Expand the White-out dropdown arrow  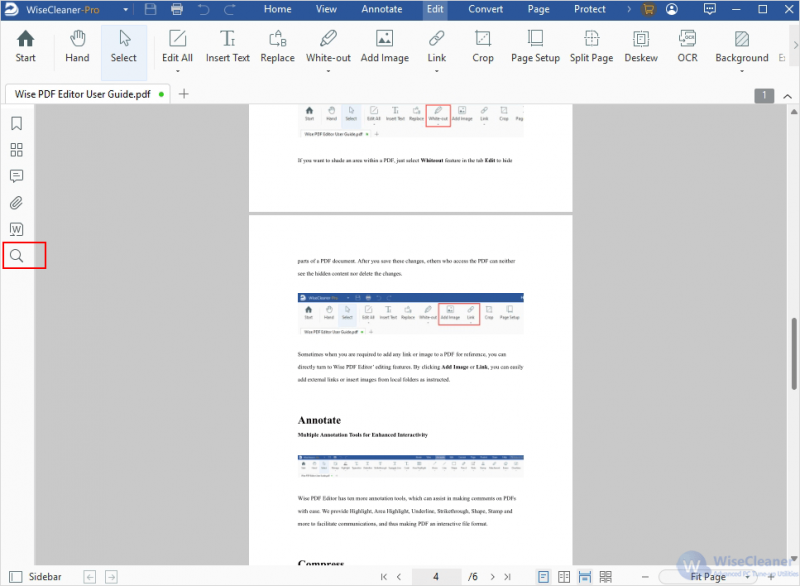pyautogui.click(x=328, y=71)
